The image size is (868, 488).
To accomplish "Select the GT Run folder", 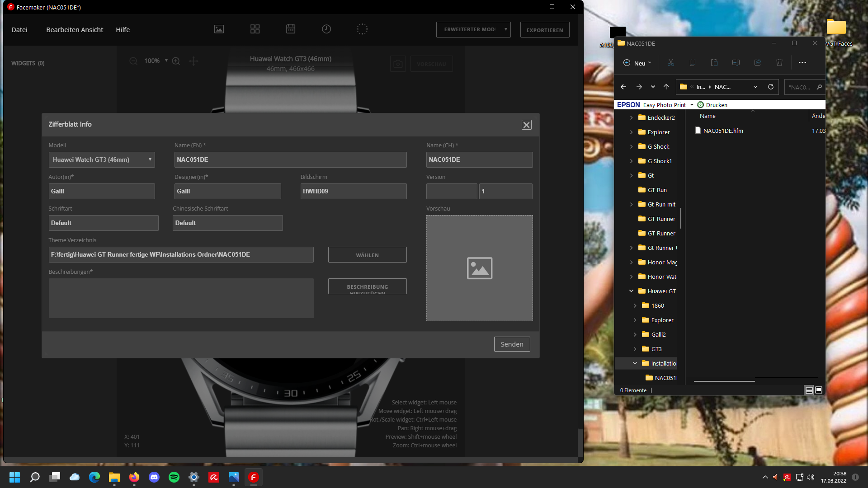I will tap(652, 190).
